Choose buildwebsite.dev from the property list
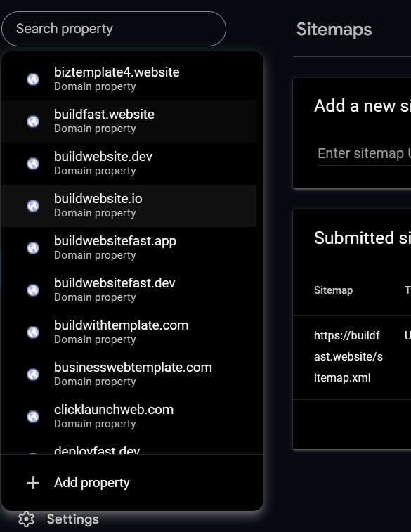The height and width of the screenshot is (532, 411). pos(129,164)
